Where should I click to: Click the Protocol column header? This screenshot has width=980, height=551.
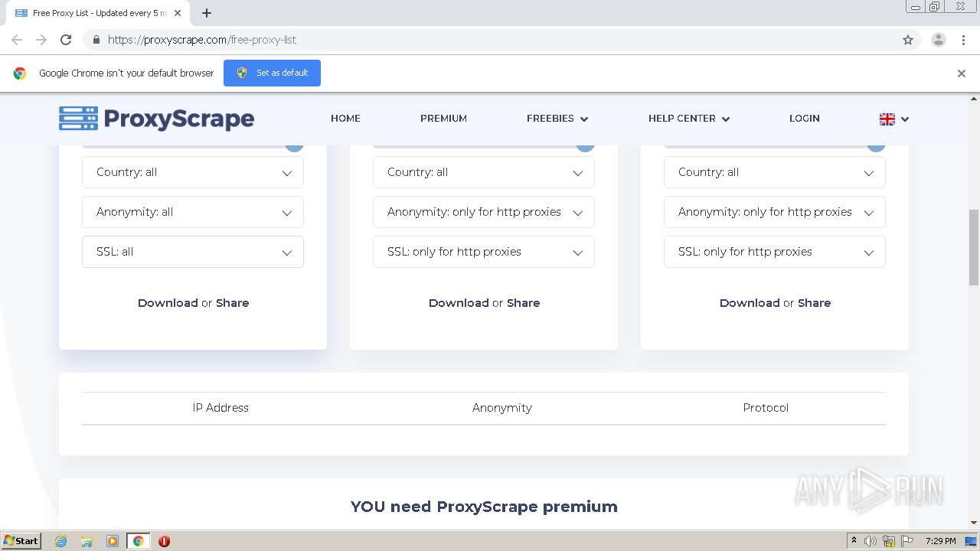(x=766, y=408)
